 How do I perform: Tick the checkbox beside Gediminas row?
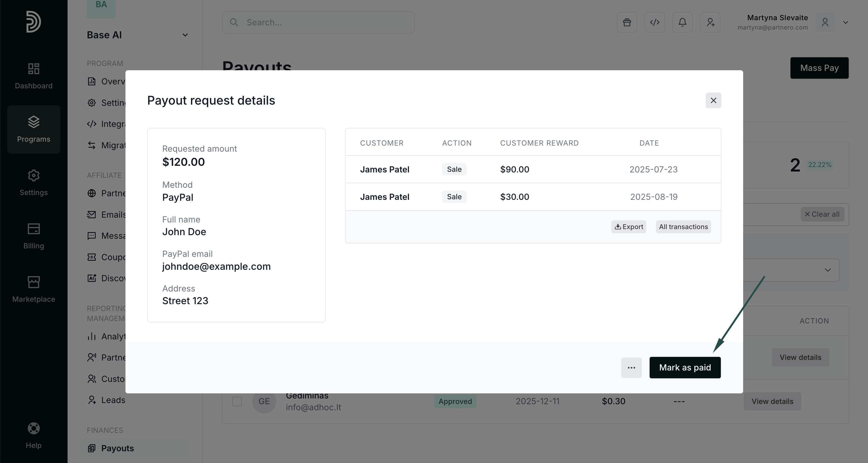237,402
